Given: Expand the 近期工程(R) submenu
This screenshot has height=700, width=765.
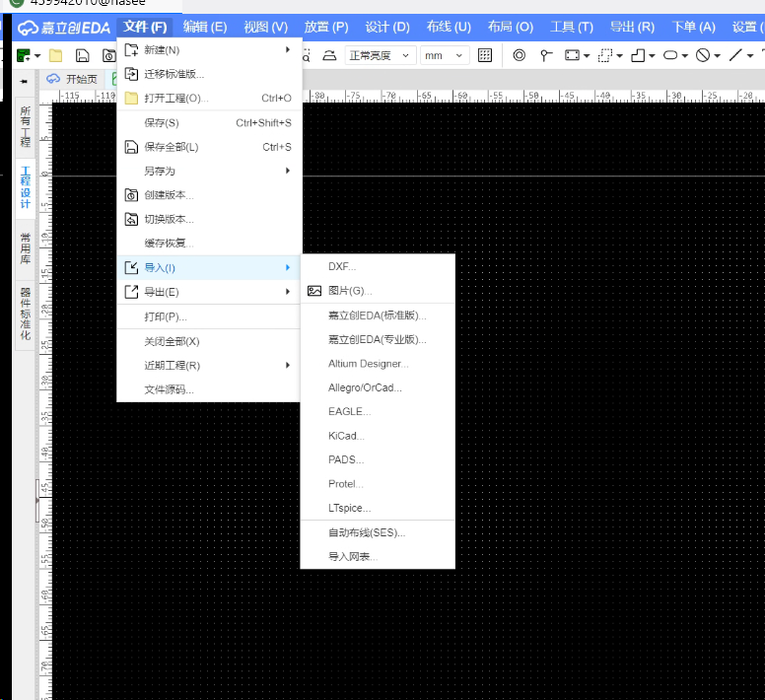Looking at the screenshot, I should tap(209, 366).
